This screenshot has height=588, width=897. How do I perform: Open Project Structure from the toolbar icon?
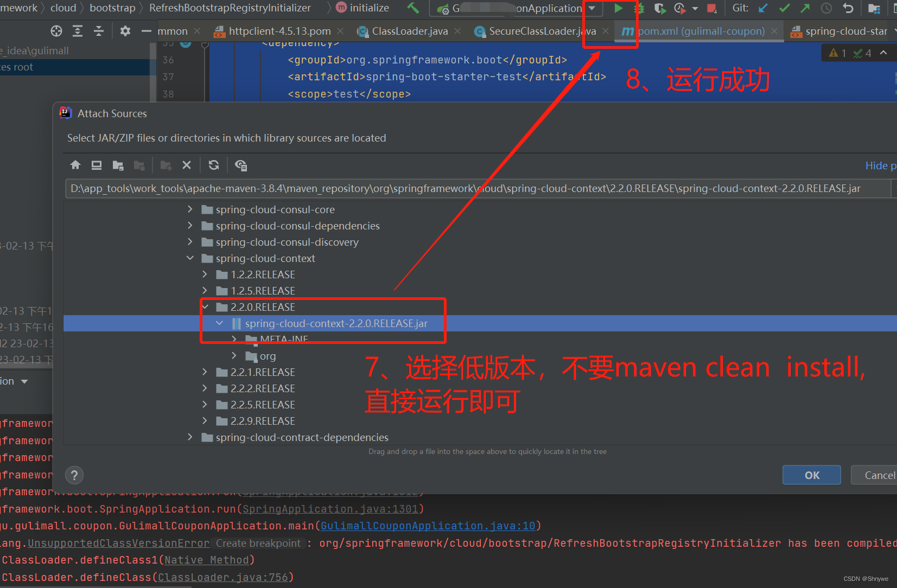pyautogui.click(x=874, y=8)
